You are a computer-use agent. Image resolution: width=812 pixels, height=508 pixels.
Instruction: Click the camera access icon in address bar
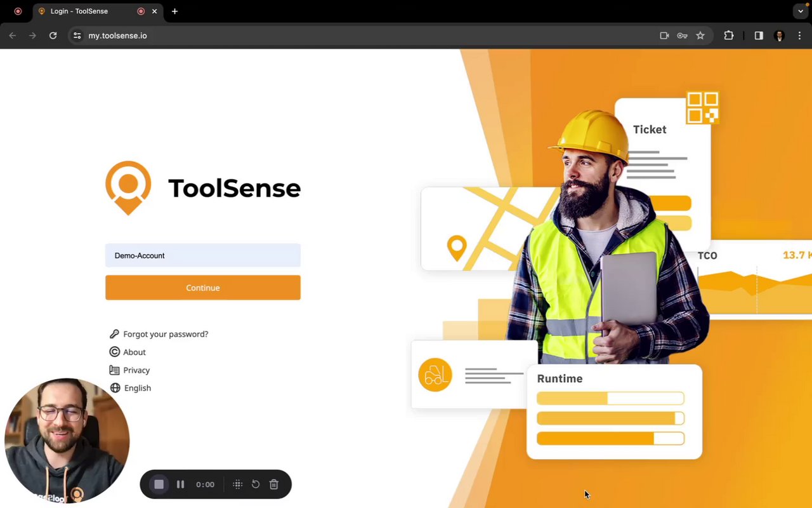(x=664, y=36)
